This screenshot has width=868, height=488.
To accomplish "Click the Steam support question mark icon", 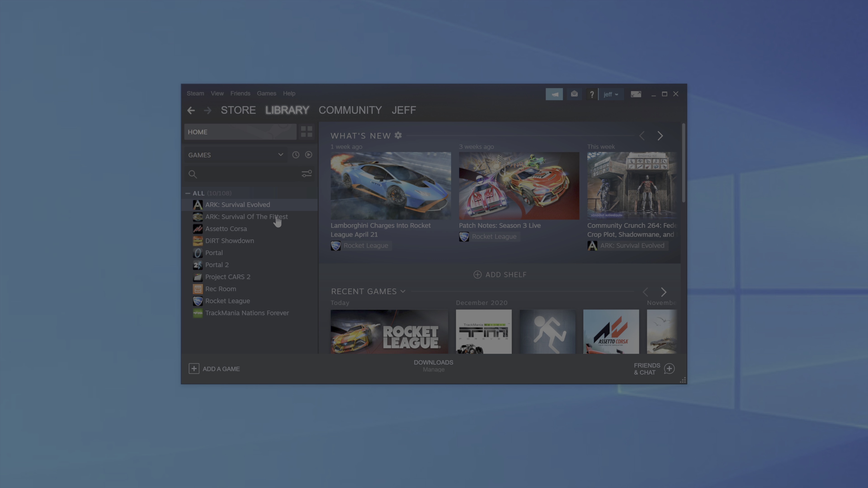I will pos(592,95).
